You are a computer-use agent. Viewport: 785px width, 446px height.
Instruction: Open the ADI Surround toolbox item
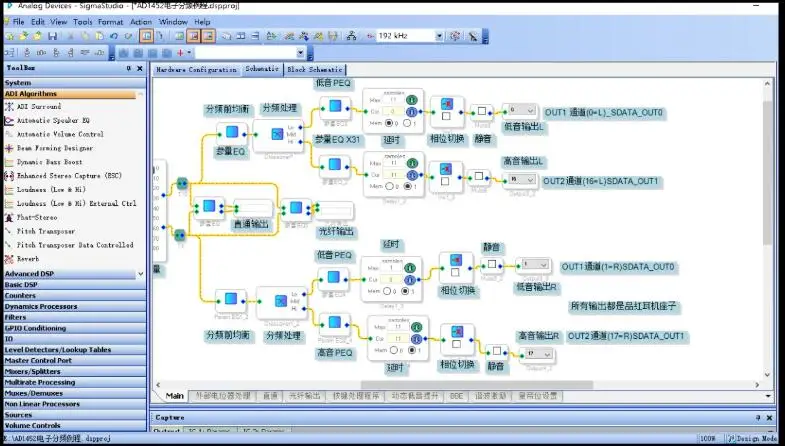click(39, 107)
